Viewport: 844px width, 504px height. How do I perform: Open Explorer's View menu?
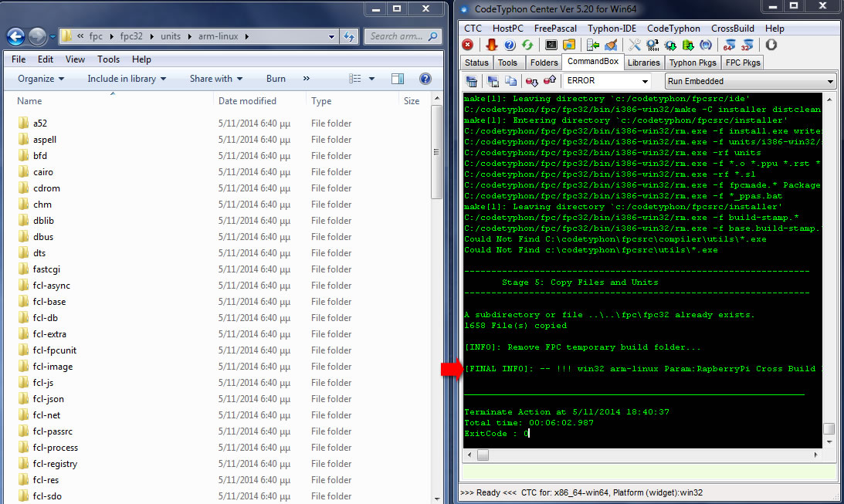tap(75, 59)
